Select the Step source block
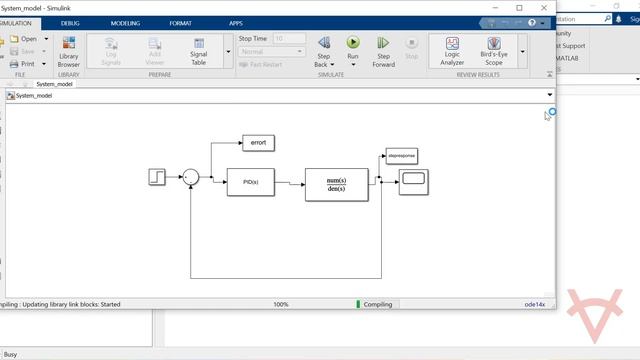 click(157, 177)
